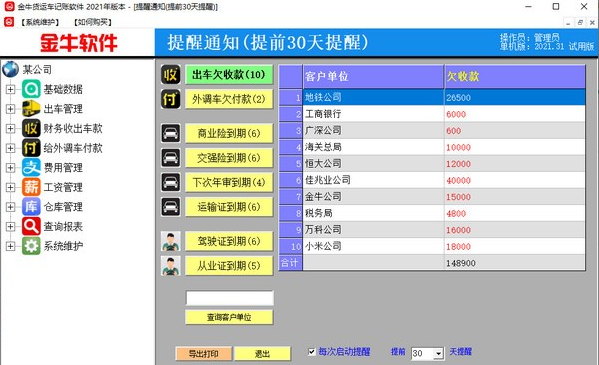Click the 欠收款 column header

[515, 76]
